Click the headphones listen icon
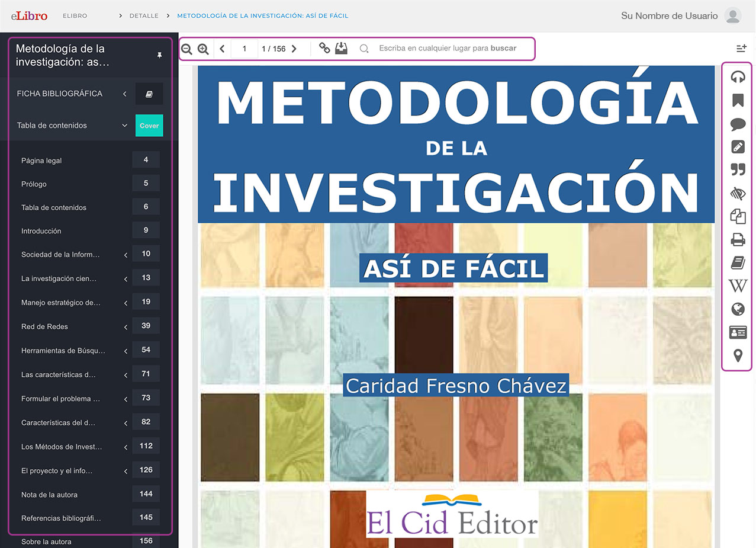756x548 pixels. 738,77
